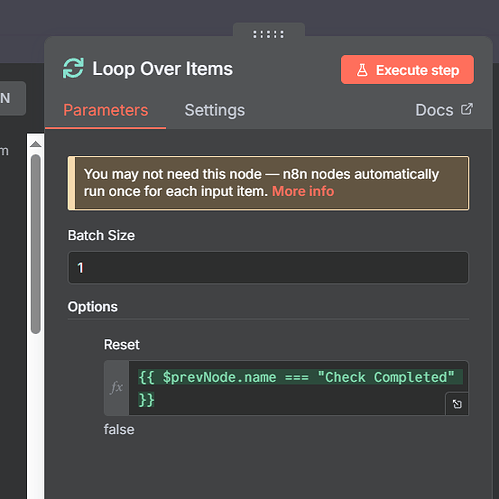
Task: Click the flask icon in Execute step
Action: [362, 70]
